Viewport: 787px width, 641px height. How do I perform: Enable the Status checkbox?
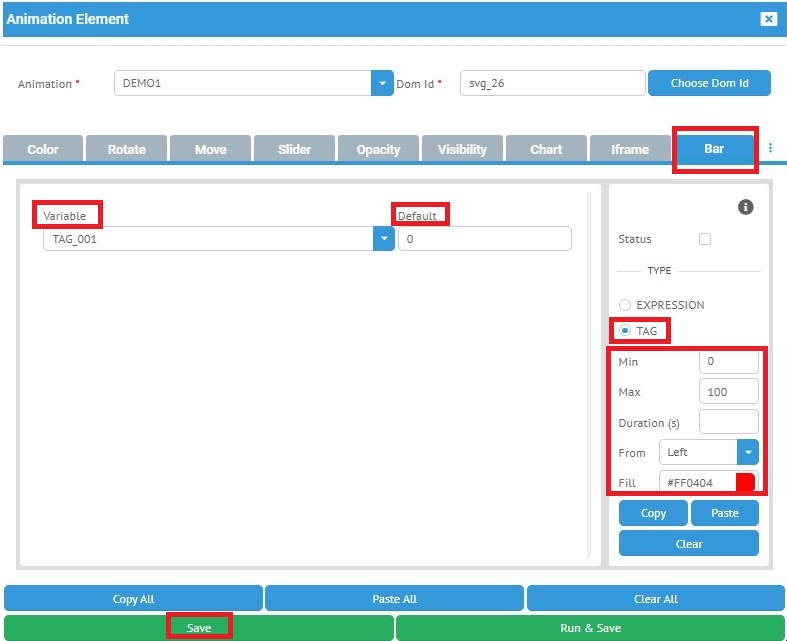point(705,239)
